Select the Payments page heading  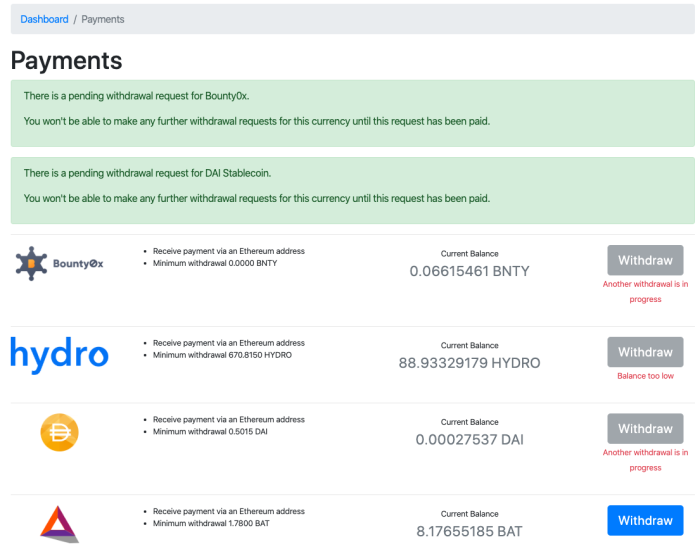(x=67, y=61)
